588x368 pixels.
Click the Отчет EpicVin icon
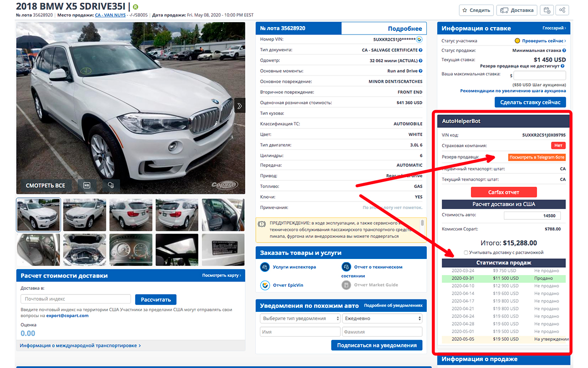[265, 285]
